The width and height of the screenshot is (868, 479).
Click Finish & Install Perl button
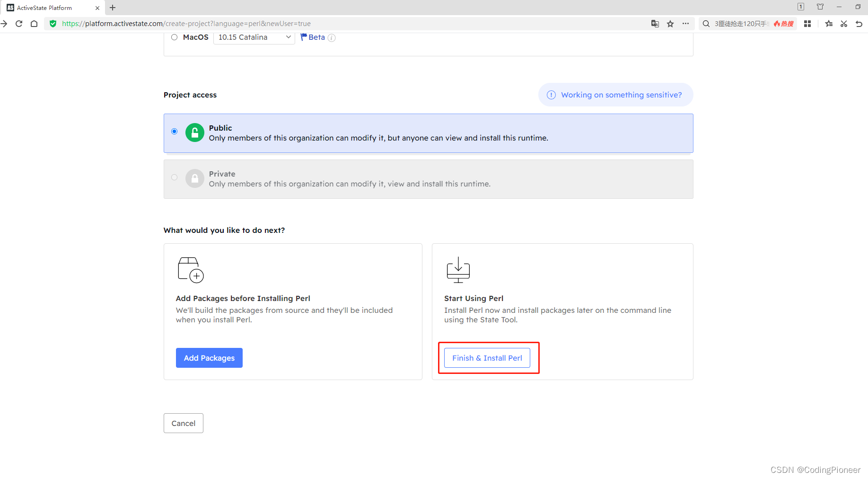tap(487, 358)
